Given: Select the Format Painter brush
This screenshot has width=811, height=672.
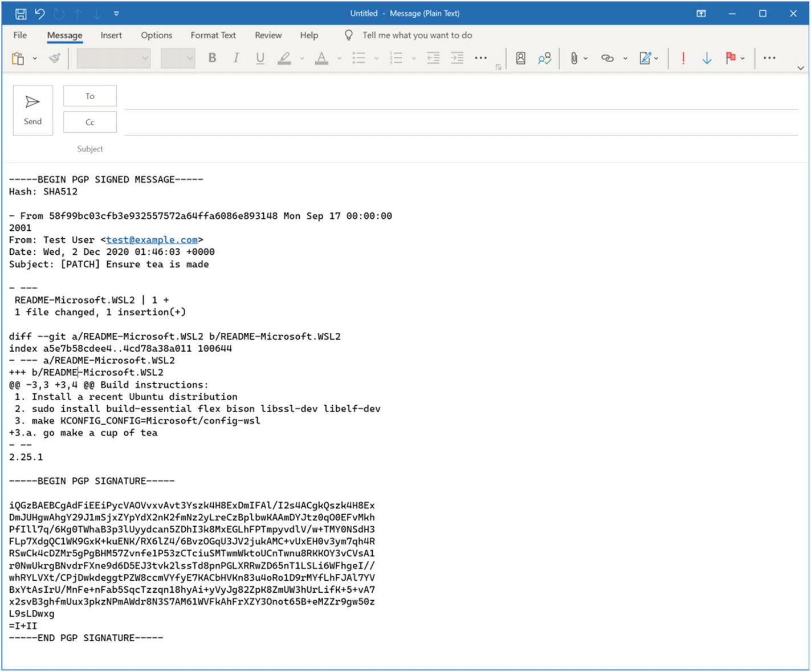Looking at the screenshot, I should (x=55, y=58).
